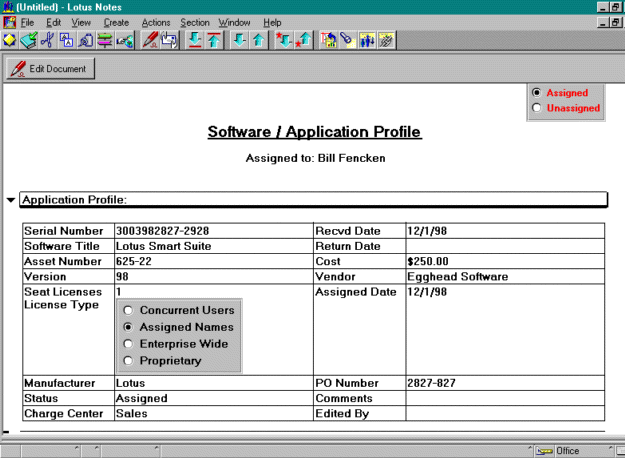Click the last SmartIcon on the toolbar
The image size is (625, 458).
click(x=386, y=40)
